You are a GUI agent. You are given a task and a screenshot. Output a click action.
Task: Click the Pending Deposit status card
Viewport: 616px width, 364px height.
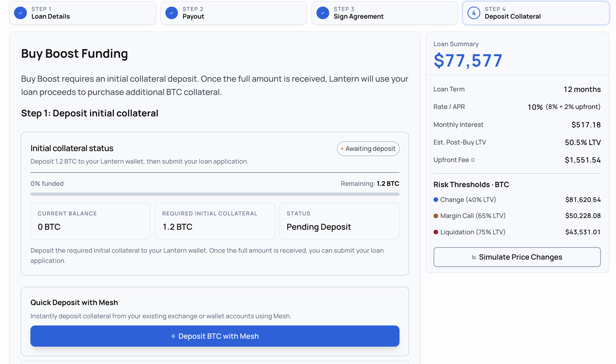(x=339, y=221)
